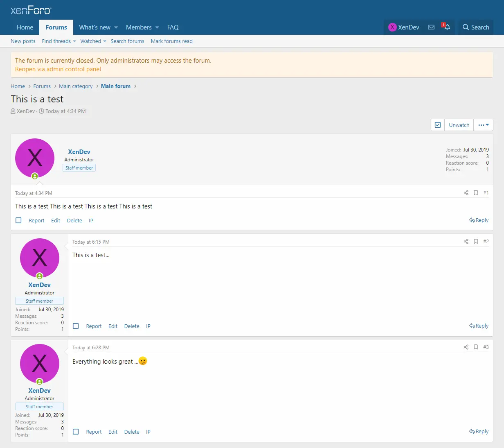Report post #1
This screenshot has height=448, width=504.
(36, 221)
